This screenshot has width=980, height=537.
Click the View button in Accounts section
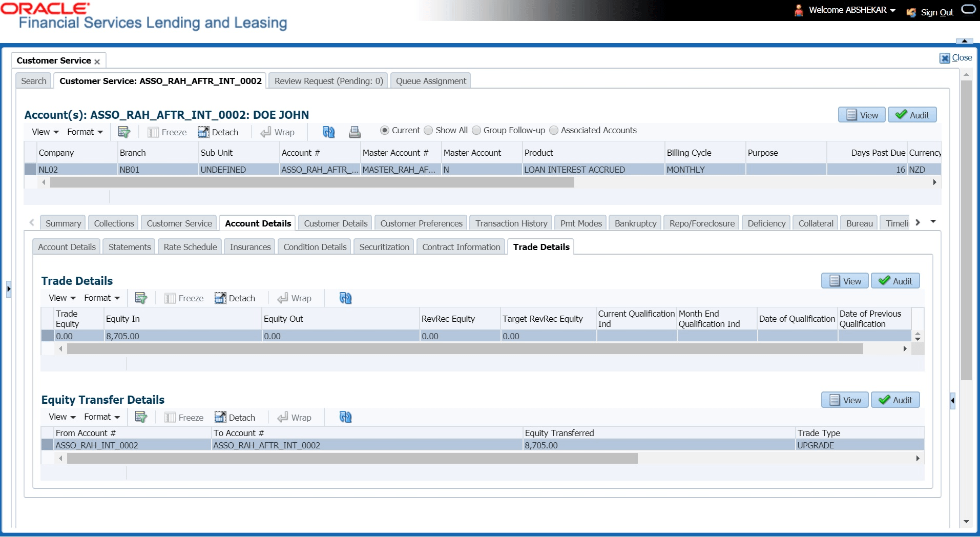(x=862, y=115)
